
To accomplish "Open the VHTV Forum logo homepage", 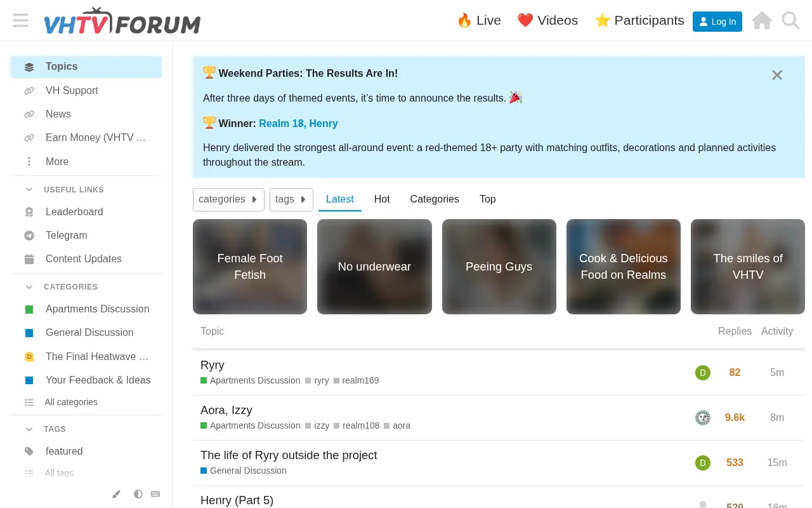I will click(x=122, y=21).
